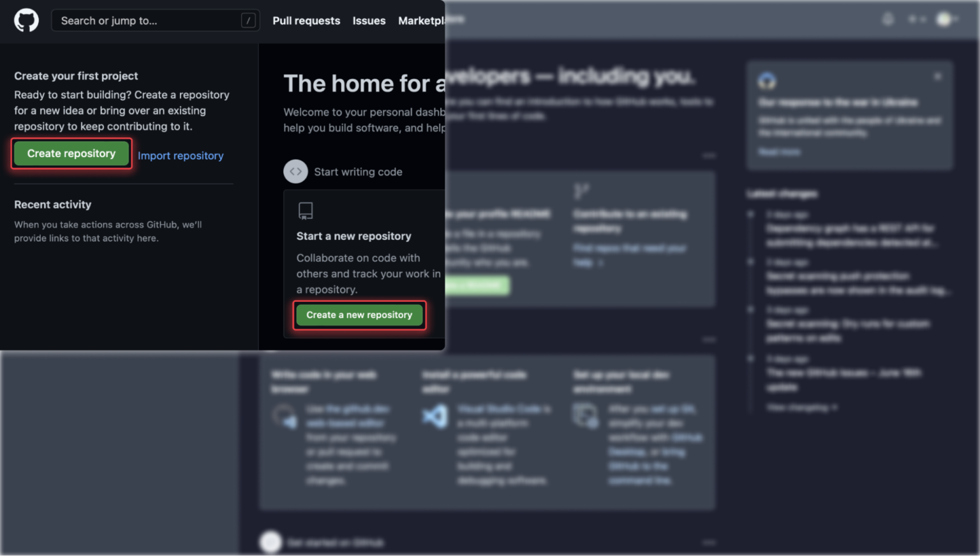Click the green Create repository button
Image resolution: width=980 pixels, height=556 pixels.
click(x=71, y=154)
